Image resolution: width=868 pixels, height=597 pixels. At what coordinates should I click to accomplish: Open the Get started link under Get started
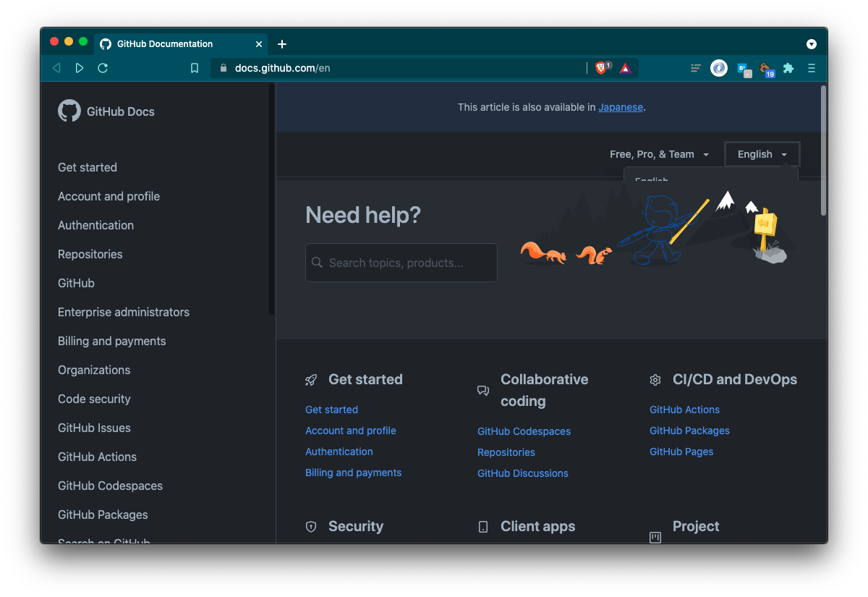(331, 410)
